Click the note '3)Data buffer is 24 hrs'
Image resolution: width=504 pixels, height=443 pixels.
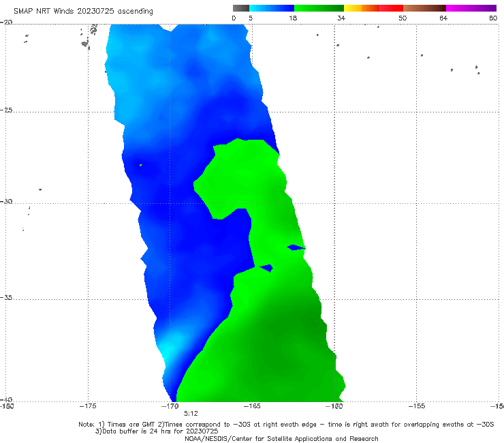(157, 431)
